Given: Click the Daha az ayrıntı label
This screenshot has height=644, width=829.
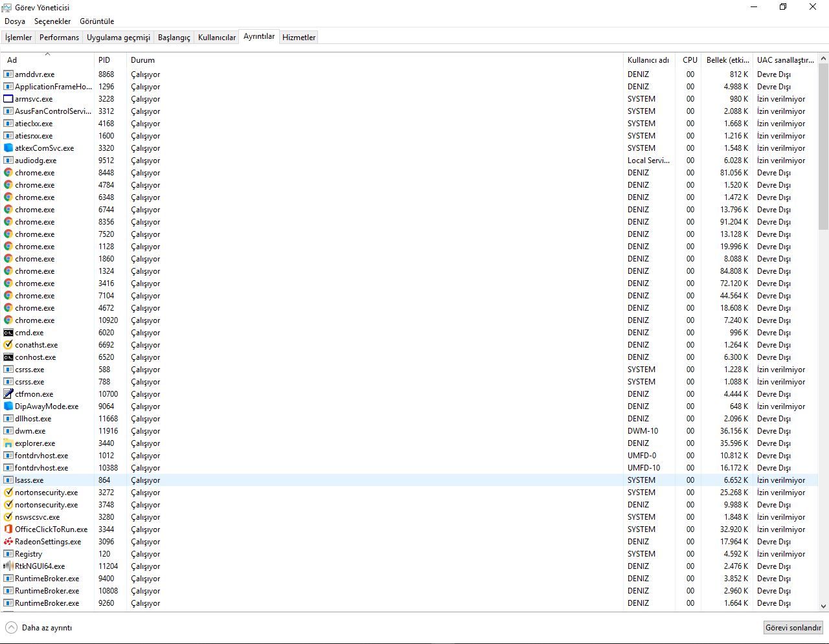Looking at the screenshot, I should 47,628.
